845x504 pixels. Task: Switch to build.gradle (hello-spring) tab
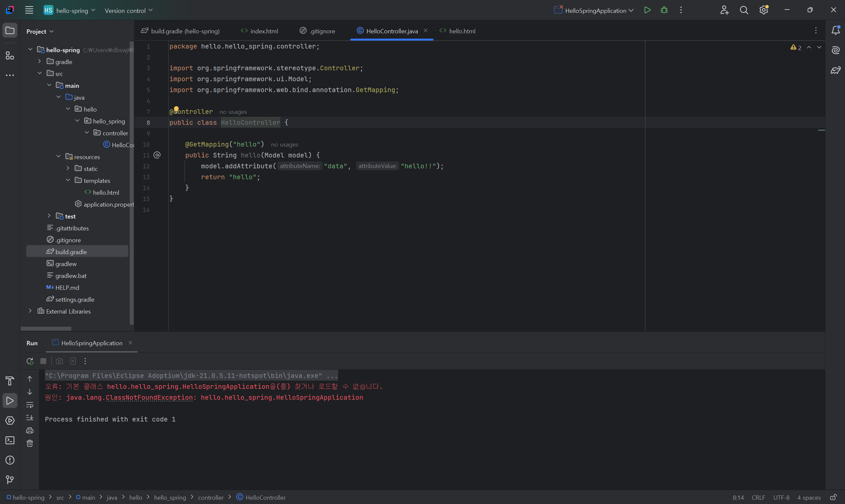[x=180, y=31]
